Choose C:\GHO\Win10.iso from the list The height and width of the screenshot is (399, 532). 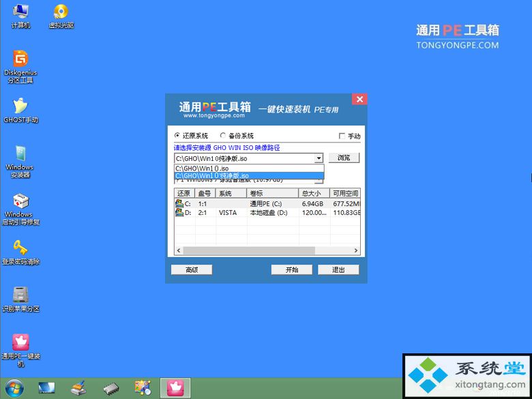[x=249, y=168]
